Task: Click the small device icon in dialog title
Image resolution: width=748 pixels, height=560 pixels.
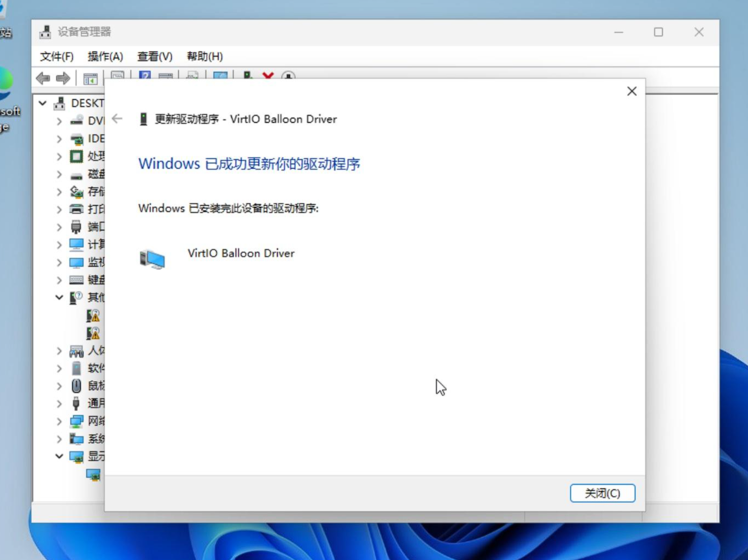Action: [144, 119]
